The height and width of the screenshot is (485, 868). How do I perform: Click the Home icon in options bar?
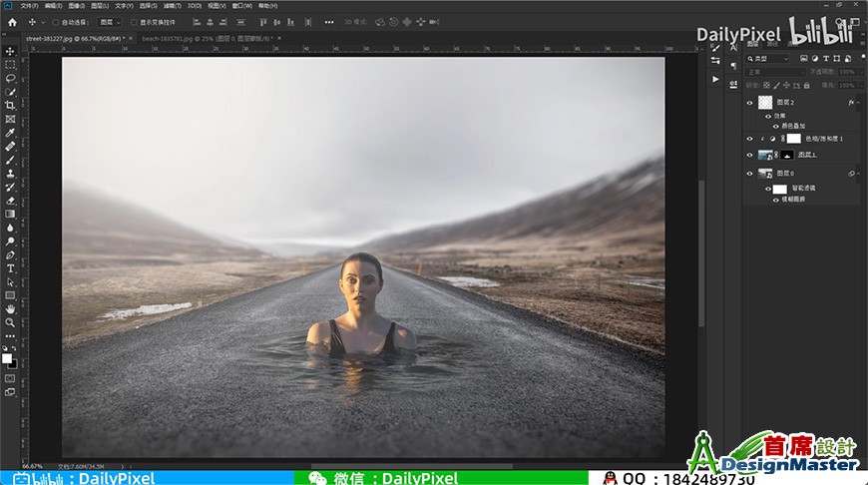tap(12, 22)
